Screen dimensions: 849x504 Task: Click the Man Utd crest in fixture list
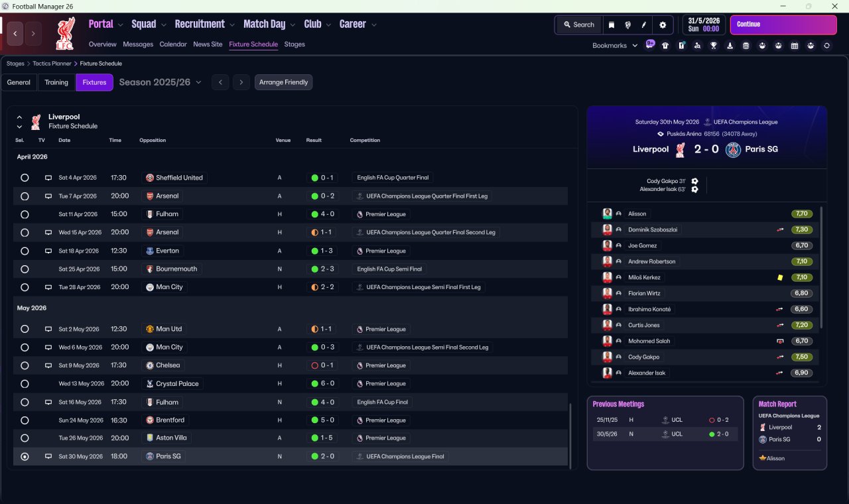click(150, 329)
